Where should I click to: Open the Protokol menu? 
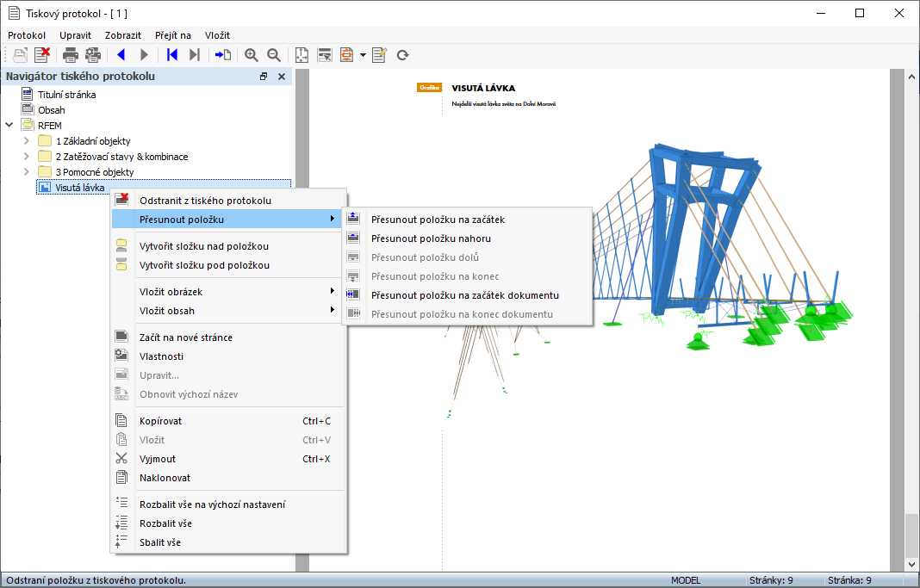coord(27,35)
